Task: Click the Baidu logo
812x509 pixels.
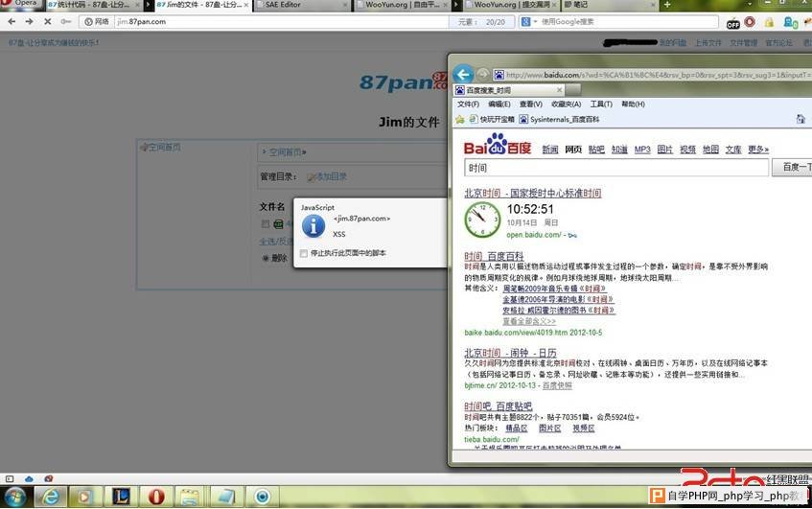Action: [498, 145]
